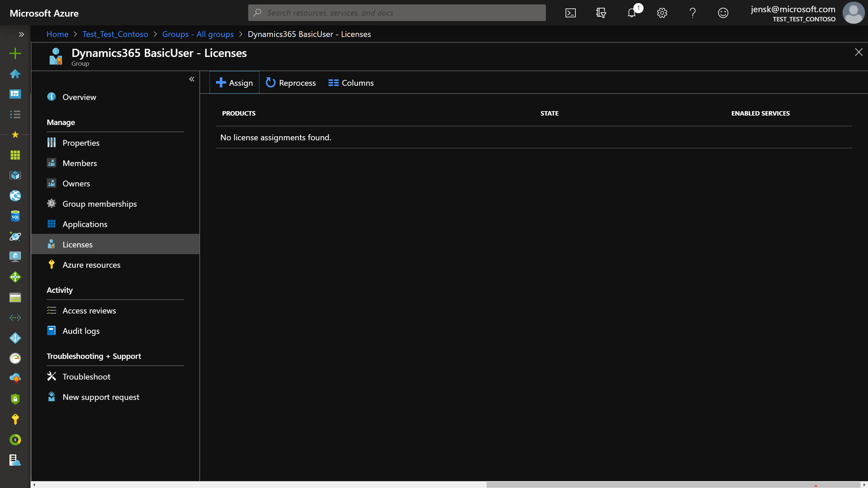This screenshot has width=868, height=488.
Task: Click Reprocess in the toolbar
Action: pyautogui.click(x=291, y=83)
